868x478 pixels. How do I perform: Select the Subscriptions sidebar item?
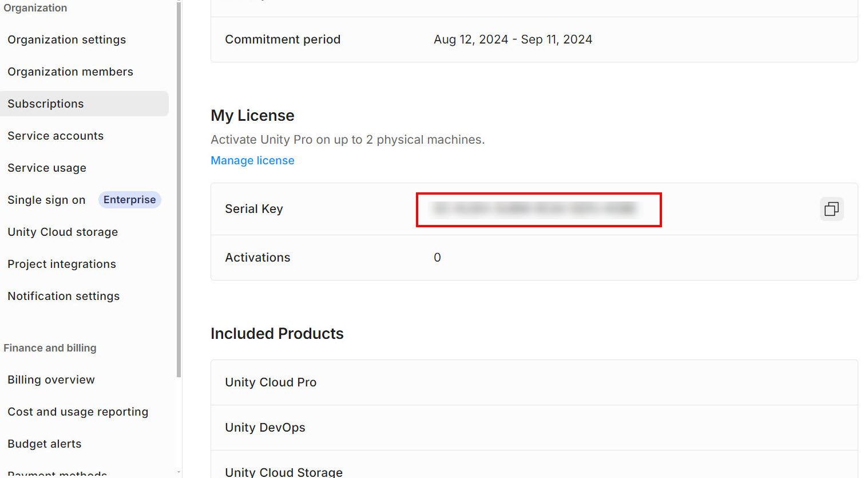[x=84, y=104]
